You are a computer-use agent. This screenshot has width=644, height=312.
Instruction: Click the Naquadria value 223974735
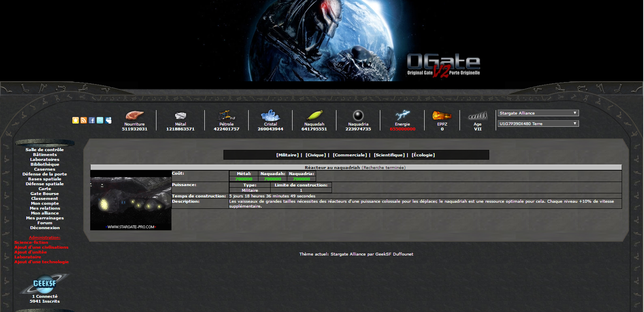click(358, 129)
